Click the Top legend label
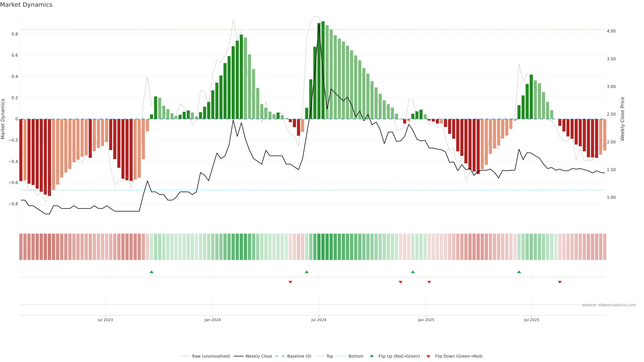Image resolution: width=644 pixels, height=362 pixels. (330, 356)
